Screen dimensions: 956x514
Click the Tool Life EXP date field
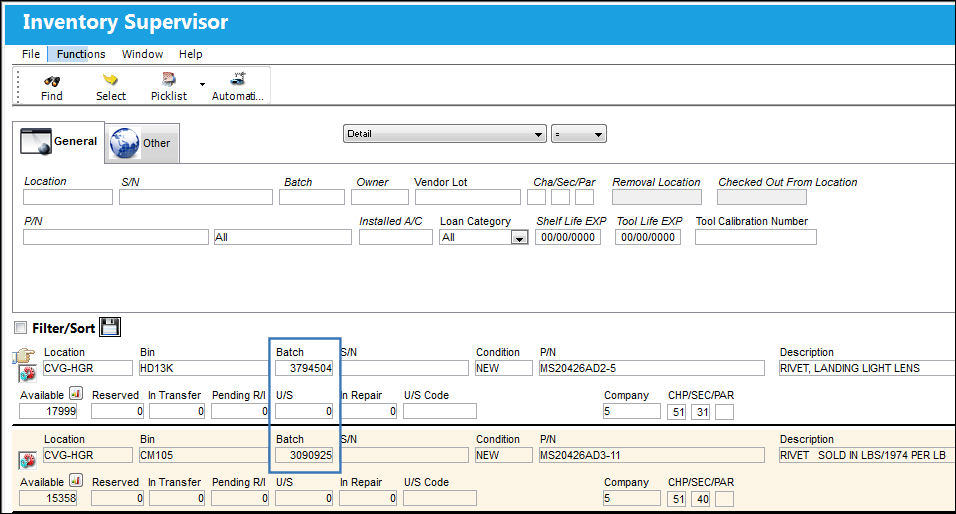point(647,237)
